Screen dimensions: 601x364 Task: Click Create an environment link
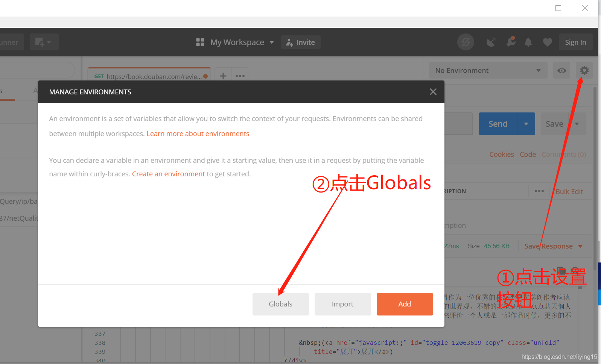click(x=168, y=174)
